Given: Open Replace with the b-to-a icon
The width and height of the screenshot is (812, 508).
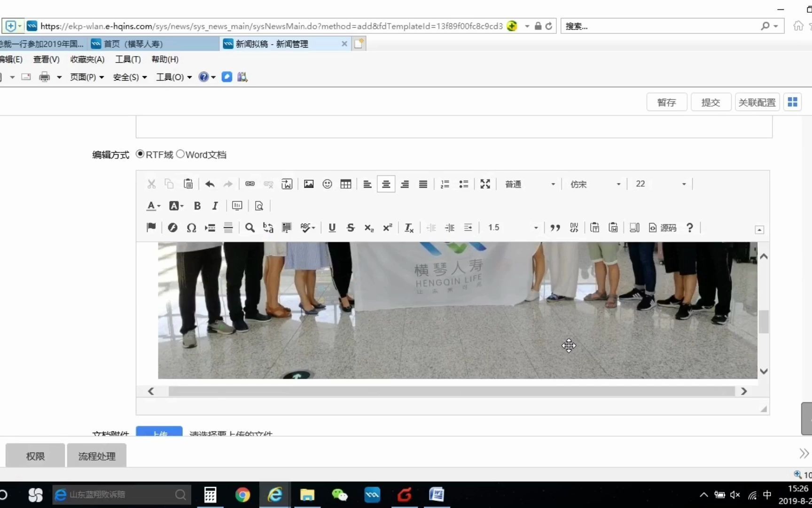Looking at the screenshot, I should click(x=268, y=228).
